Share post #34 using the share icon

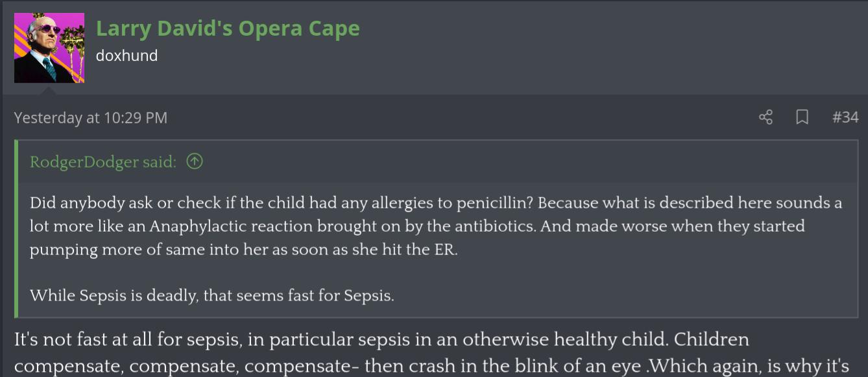[x=766, y=117]
